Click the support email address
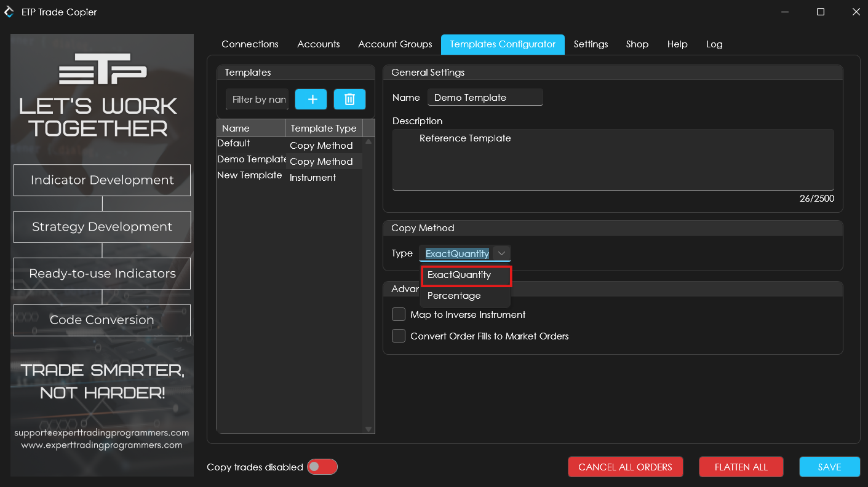Screen dimensions: 868x487 coord(102,432)
